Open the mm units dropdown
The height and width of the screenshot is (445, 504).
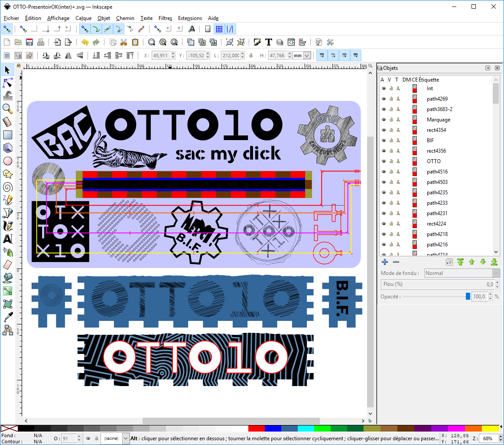click(307, 56)
